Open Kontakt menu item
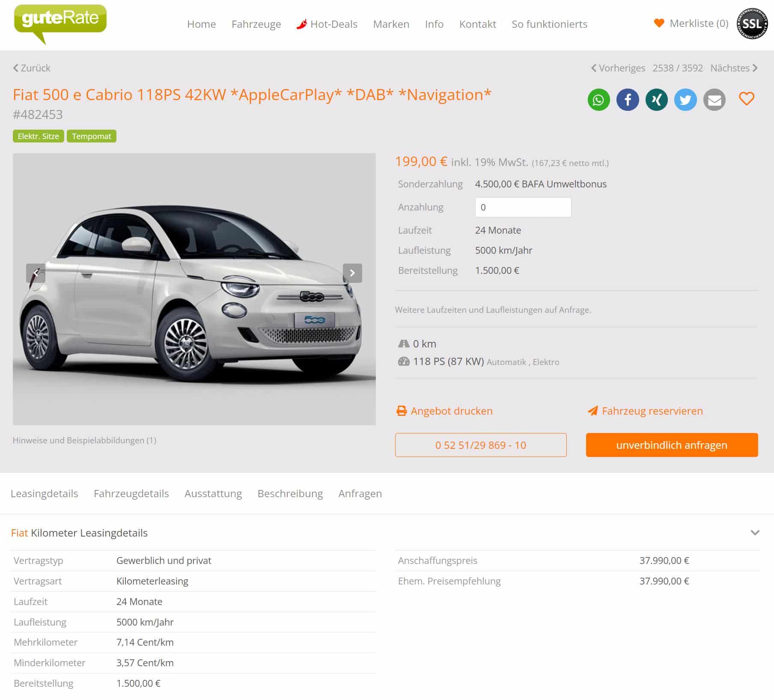This screenshot has height=700, width=774. pyautogui.click(x=478, y=24)
